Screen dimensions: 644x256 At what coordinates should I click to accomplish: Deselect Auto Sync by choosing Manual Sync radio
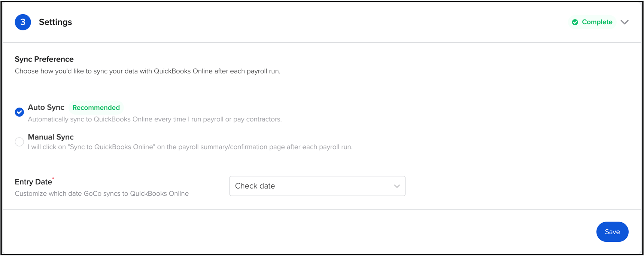pyautogui.click(x=19, y=142)
